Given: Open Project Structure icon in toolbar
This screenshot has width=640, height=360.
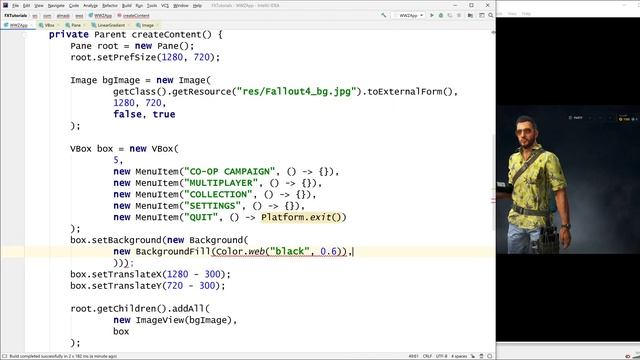Looking at the screenshot, I should point(470,15).
